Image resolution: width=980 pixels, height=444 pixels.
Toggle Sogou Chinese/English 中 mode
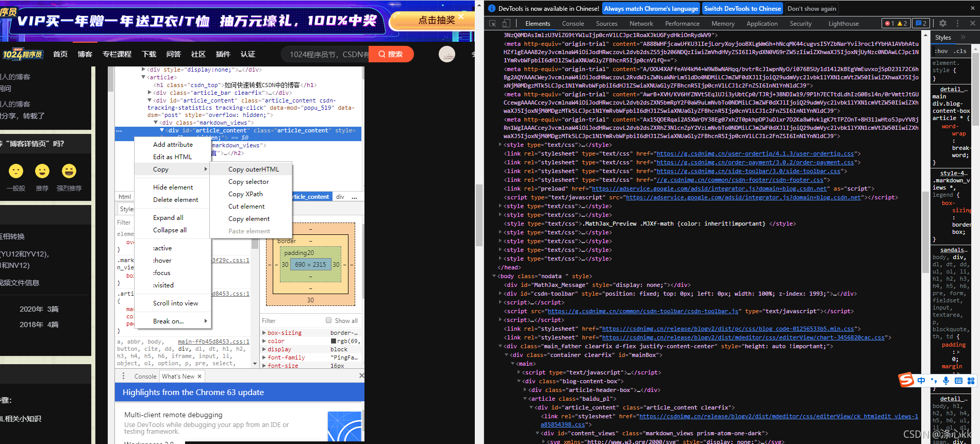pos(921,381)
